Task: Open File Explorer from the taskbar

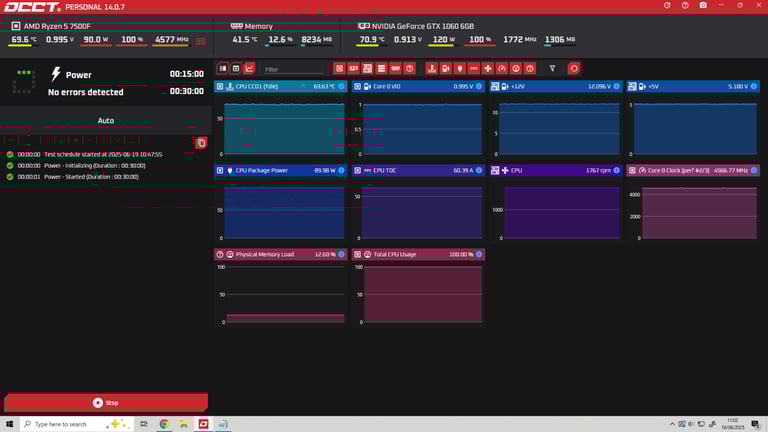Action: (x=184, y=424)
